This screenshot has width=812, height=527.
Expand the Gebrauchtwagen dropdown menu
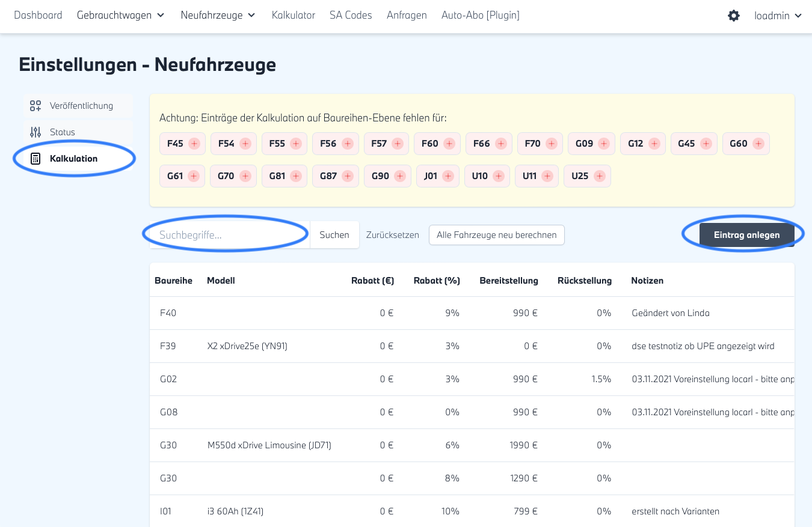pos(120,16)
